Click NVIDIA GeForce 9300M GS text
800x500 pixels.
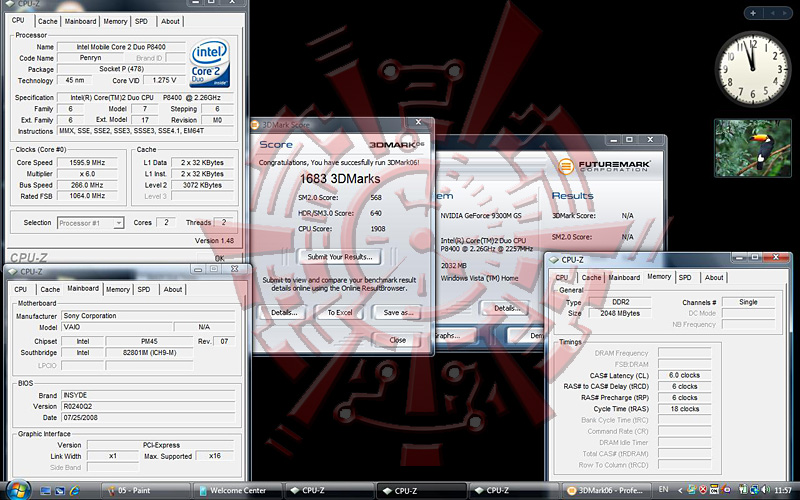pyautogui.click(x=481, y=216)
